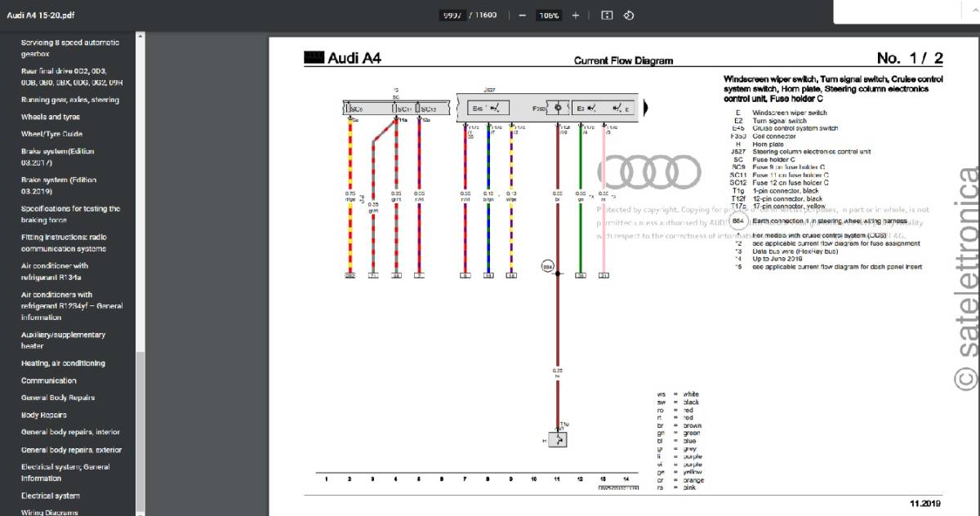980x516 pixels.
Task: Open the 'Electrical system' bookmark
Action: point(51,496)
